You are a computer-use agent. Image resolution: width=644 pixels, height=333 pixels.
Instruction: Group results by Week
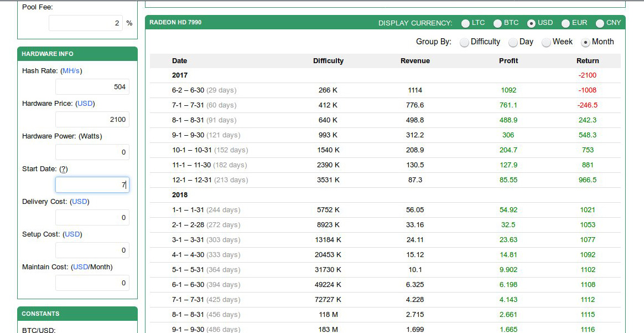[x=546, y=42]
